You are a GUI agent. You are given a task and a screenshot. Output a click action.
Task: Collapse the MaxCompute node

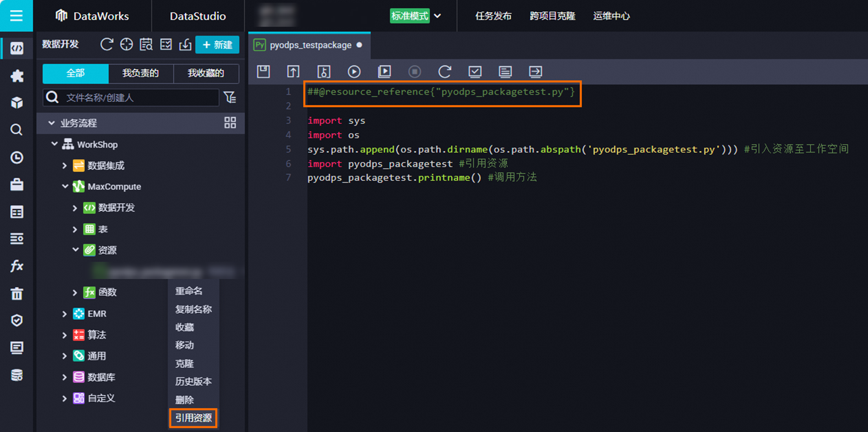65,186
